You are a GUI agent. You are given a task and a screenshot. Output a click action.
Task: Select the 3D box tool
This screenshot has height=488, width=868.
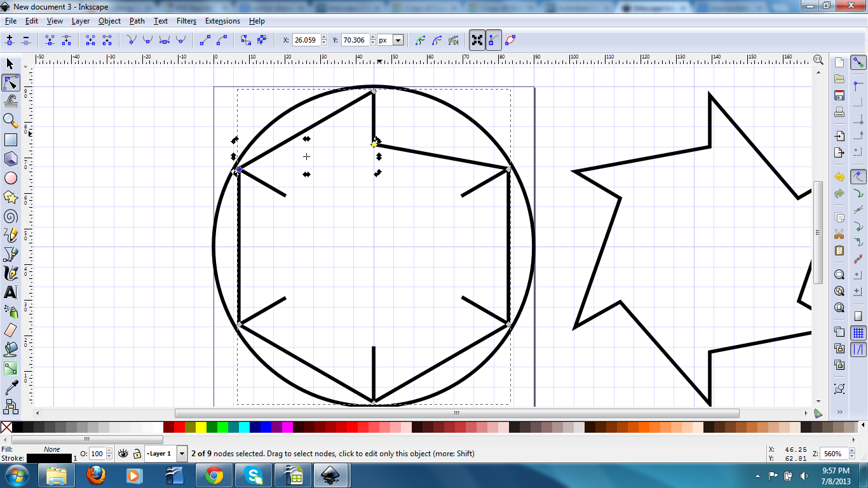[10, 159]
